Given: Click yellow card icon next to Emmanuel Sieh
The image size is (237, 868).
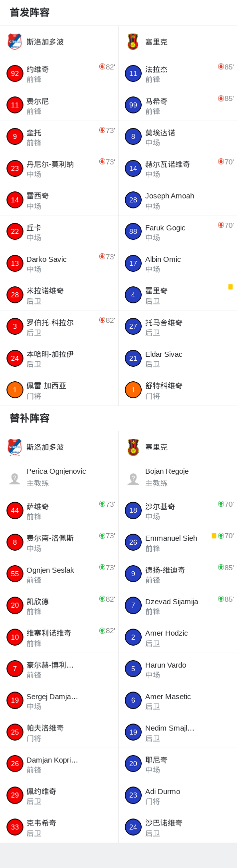Looking at the screenshot, I should point(214,536).
